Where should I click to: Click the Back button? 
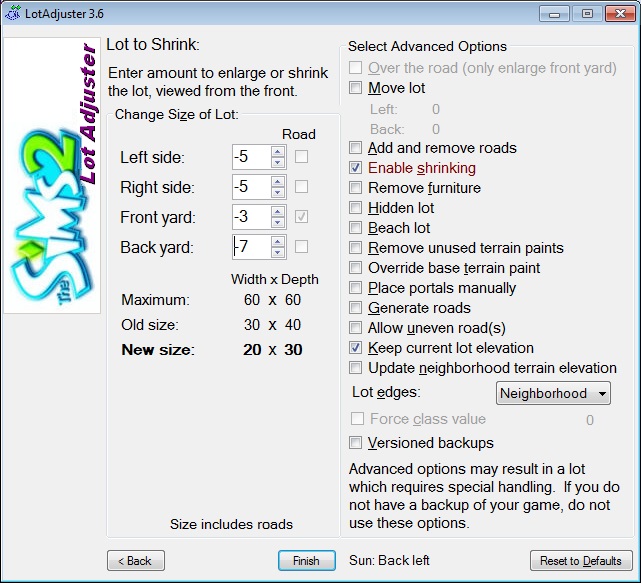point(136,561)
